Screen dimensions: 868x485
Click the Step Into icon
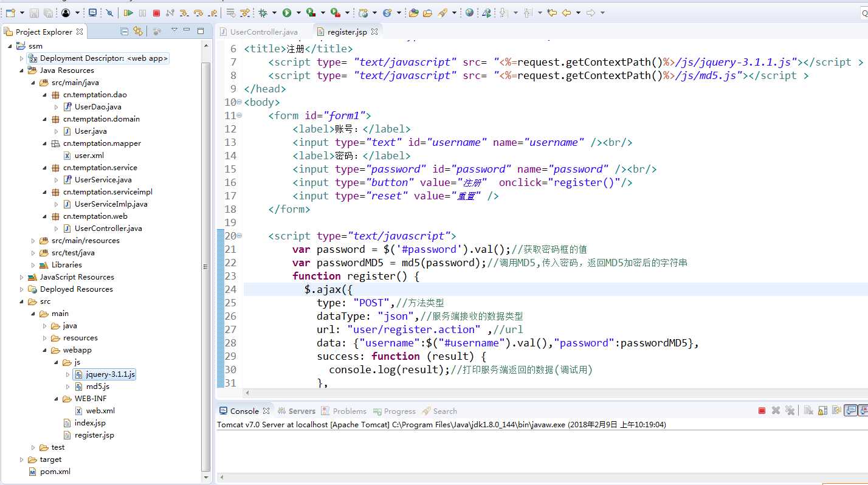[x=184, y=13]
